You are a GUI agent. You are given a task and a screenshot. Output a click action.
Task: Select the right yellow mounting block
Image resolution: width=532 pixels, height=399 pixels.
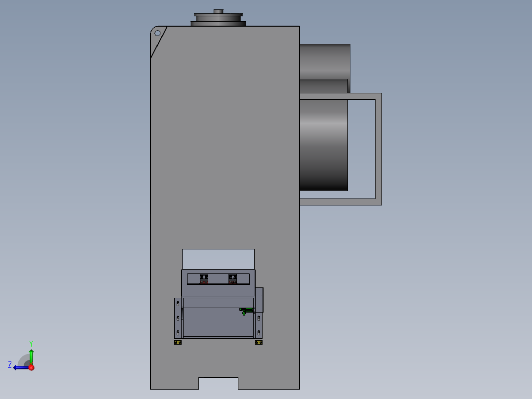click(259, 342)
